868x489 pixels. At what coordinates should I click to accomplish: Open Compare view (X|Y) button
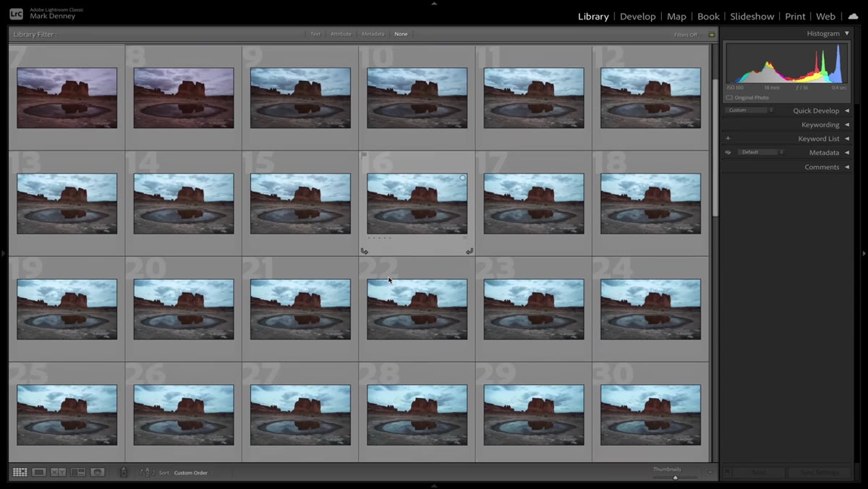(59, 472)
